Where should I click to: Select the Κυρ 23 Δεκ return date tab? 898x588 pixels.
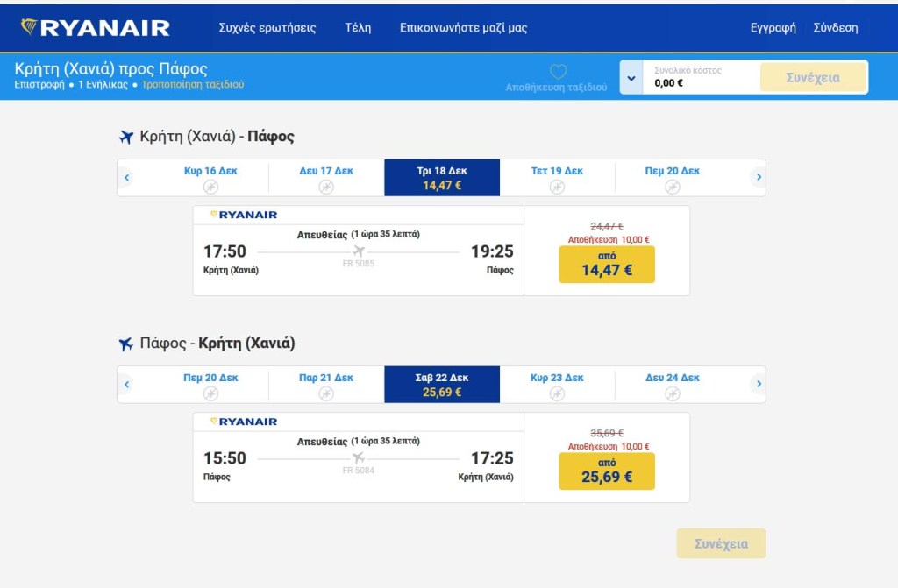coord(557,384)
